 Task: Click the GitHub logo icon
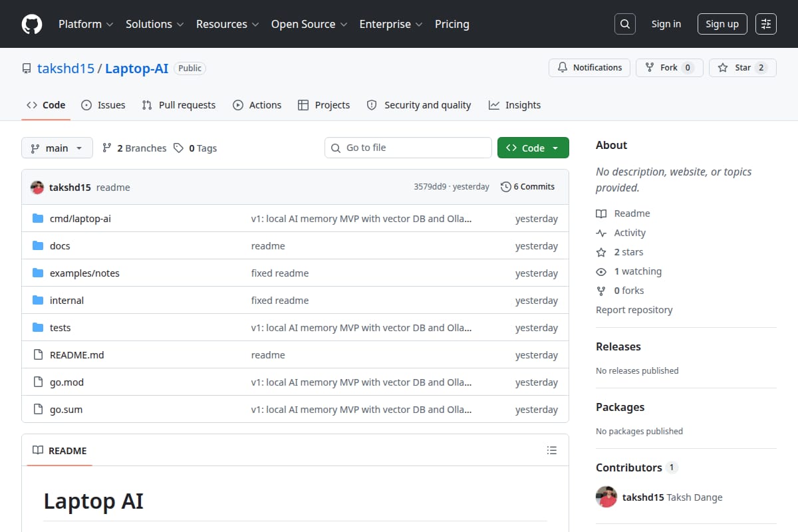coord(32,24)
